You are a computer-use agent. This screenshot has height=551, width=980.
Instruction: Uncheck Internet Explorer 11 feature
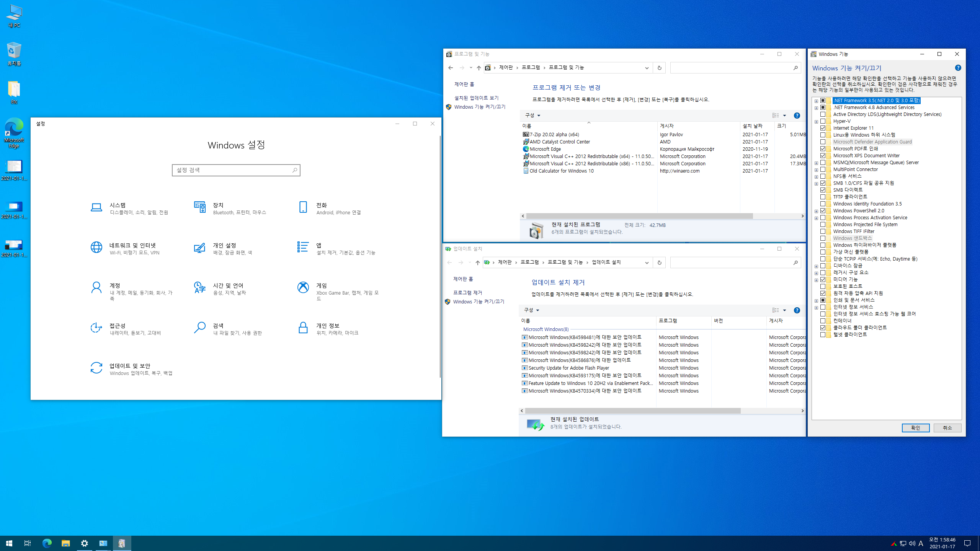823,128
